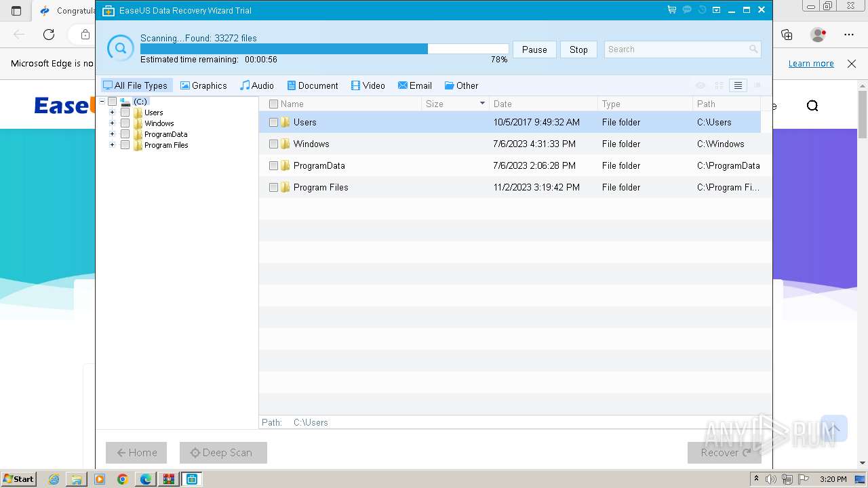The width and height of the screenshot is (868, 488).
Task: Open the network tray icon
Action: click(787, 479)
